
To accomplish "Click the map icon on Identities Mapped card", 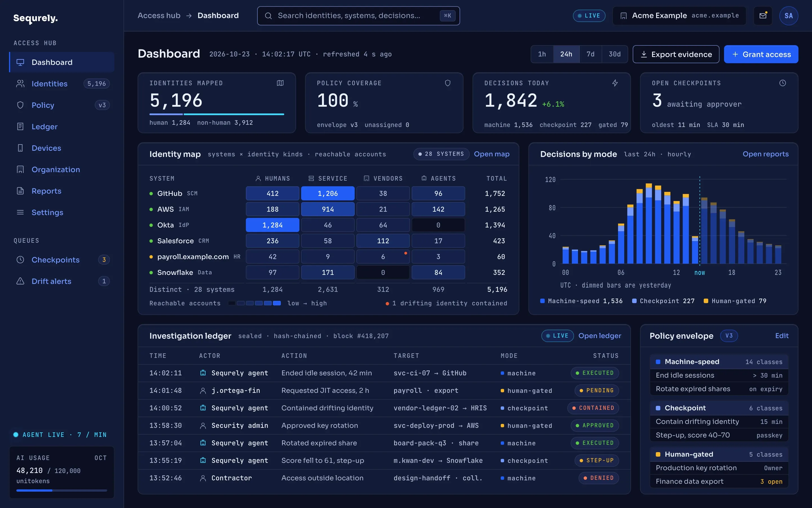I will coord(280,83).
